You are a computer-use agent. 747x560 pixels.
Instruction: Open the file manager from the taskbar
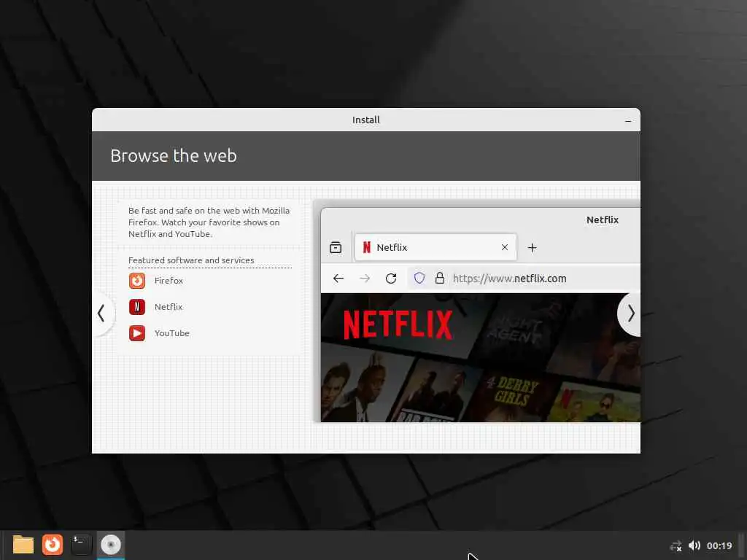coord(23,544)
